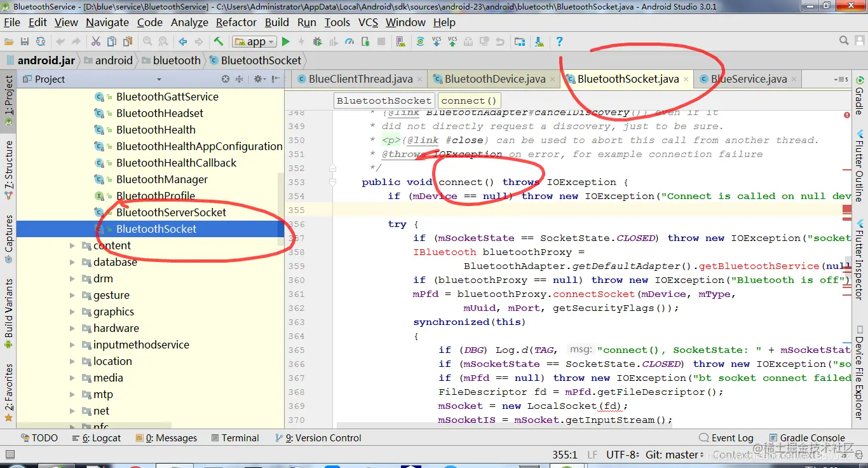Expand the net package node

72,411
